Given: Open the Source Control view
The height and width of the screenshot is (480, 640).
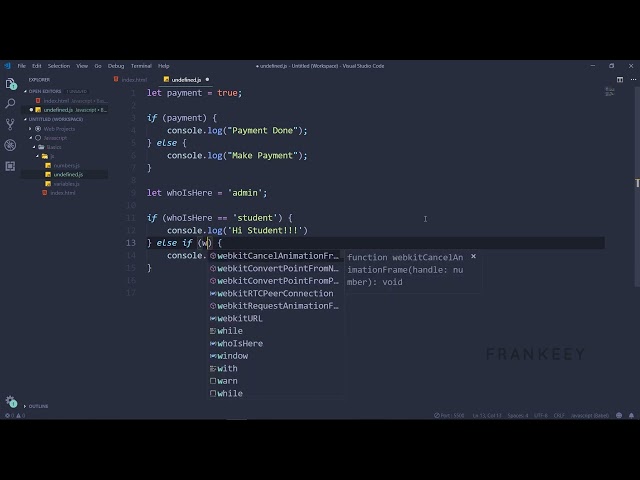Looking at the screenshot, I should pyautogui.click(x=10, y=124).
